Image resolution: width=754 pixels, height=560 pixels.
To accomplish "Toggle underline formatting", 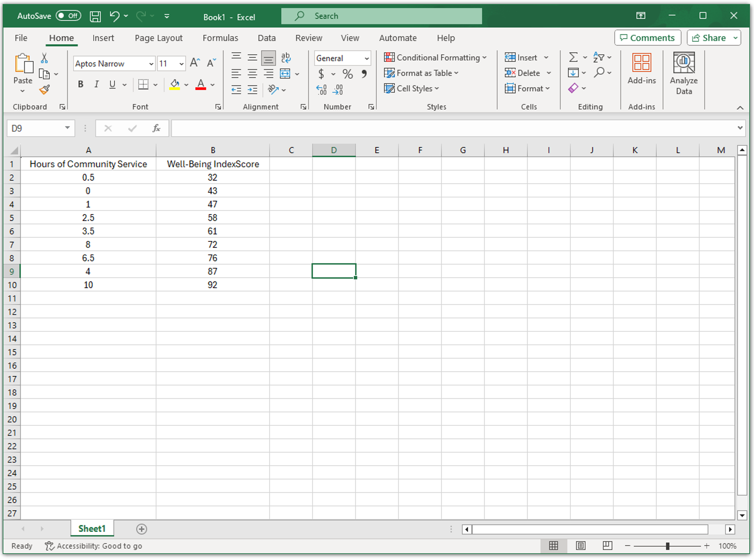I will click(x=112, y=84).
